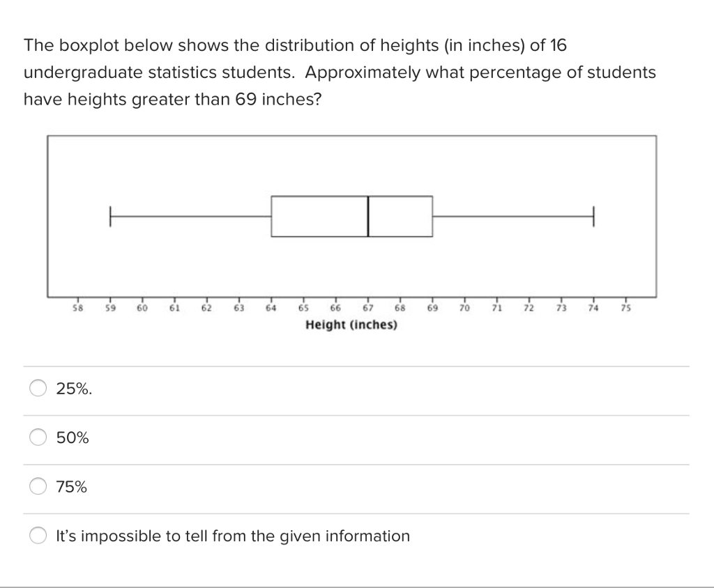Select the "It's impossible to tell" radio button

click(38, 535)
